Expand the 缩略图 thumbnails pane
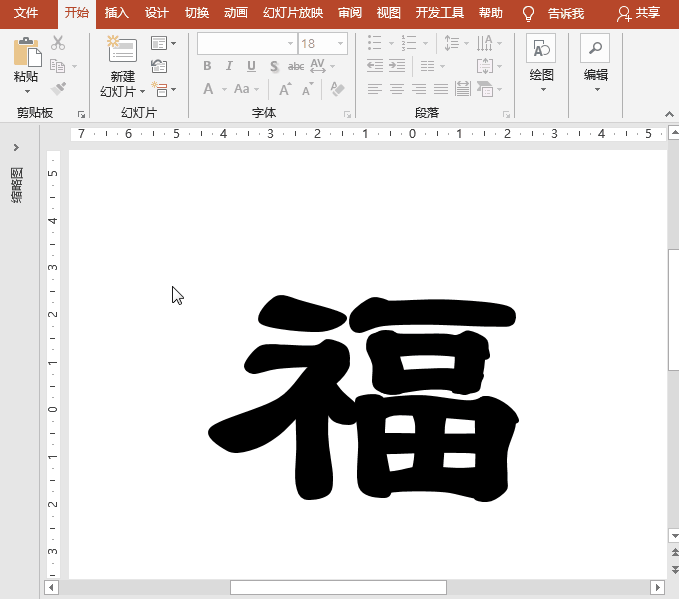The height and width of the screenshot is (599, 679). tap(16, 148)
